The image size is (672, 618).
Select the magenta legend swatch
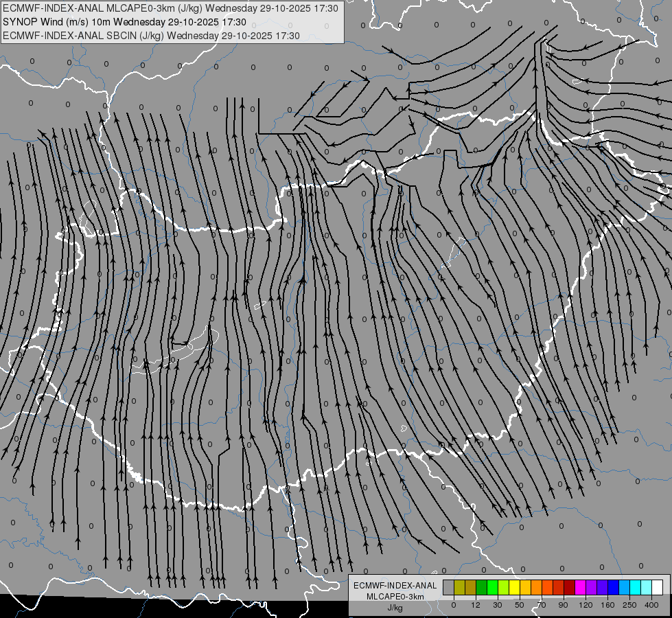tap(580, 587)
